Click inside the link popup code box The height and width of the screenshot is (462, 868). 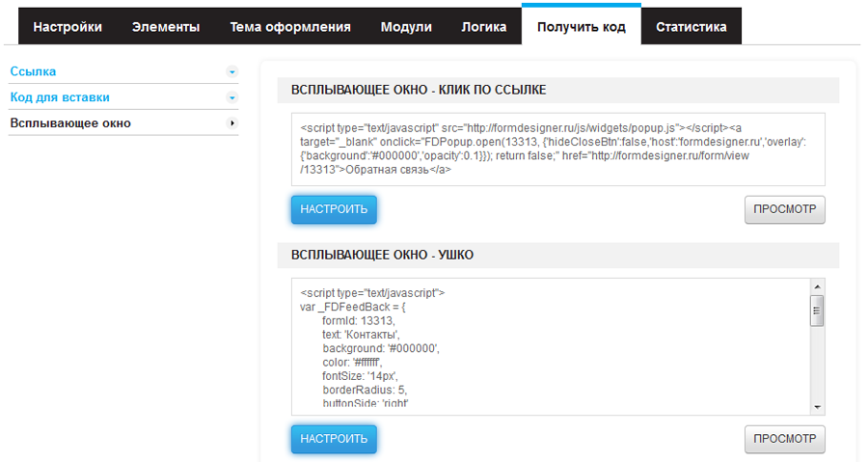coord(557,149)
